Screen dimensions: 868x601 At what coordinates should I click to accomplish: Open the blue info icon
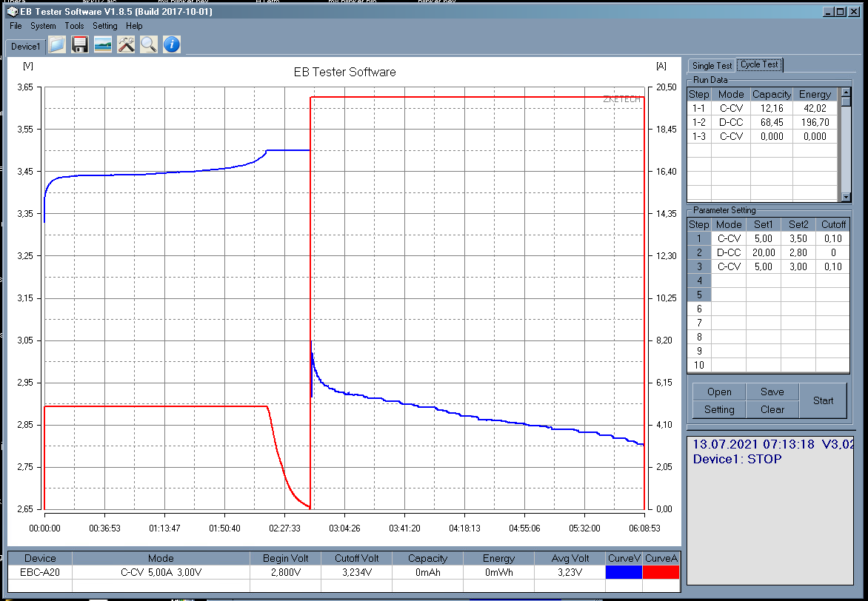(x=172, y=44)
